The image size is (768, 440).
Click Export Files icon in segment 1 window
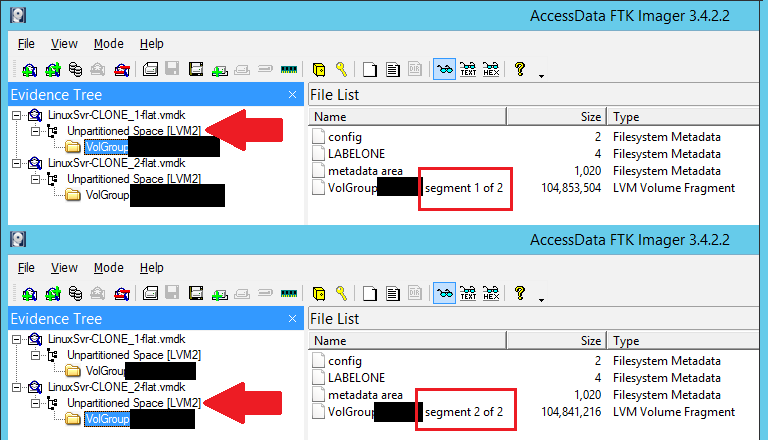click(x=370, y=70)
